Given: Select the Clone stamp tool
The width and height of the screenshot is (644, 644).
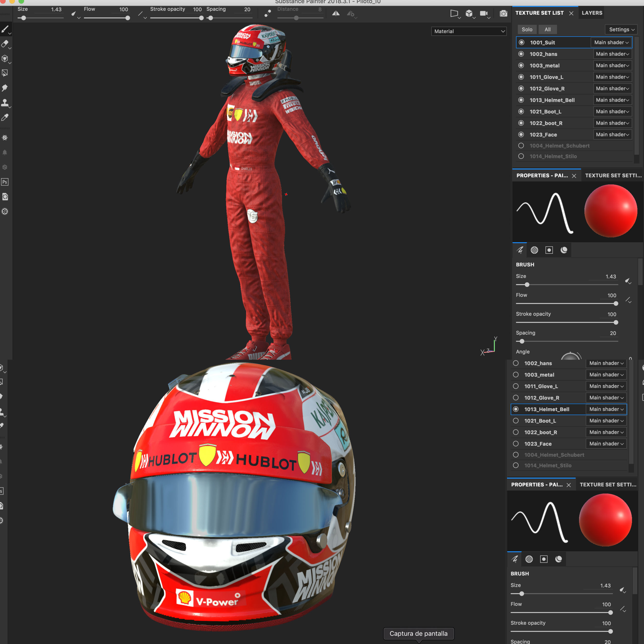Looking at the screenshot, I should 5,102.
